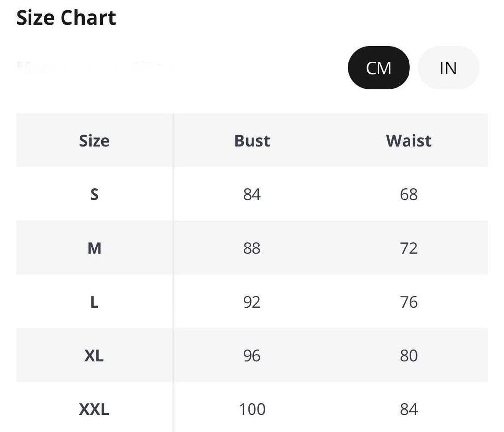Switch units to IN
This screenshot has height=432, width=504.
coord(448,68)
